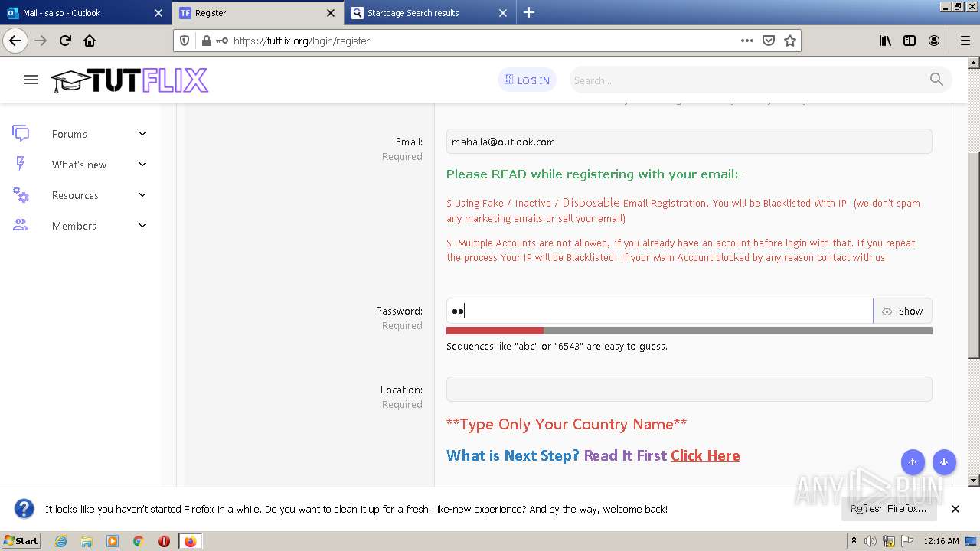Open Forums in sidebar
This screenshot has width=980, height=551.
[70, 134]
